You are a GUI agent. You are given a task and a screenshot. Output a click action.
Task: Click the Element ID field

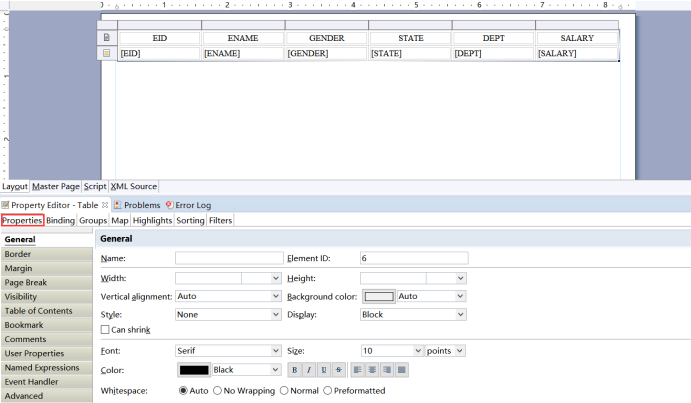(x=414, y=258)
